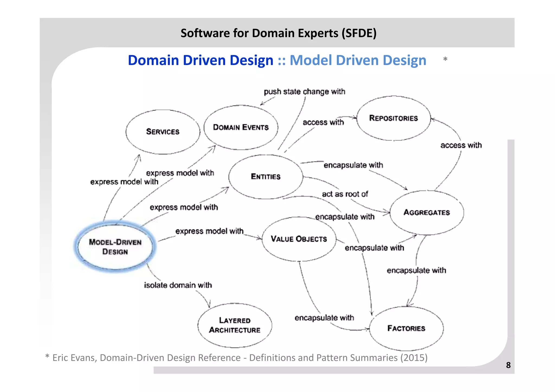Click the highlighted Model-Driven Design node
The height and width of the screenshot is (392, 555).
pos(115,247)
